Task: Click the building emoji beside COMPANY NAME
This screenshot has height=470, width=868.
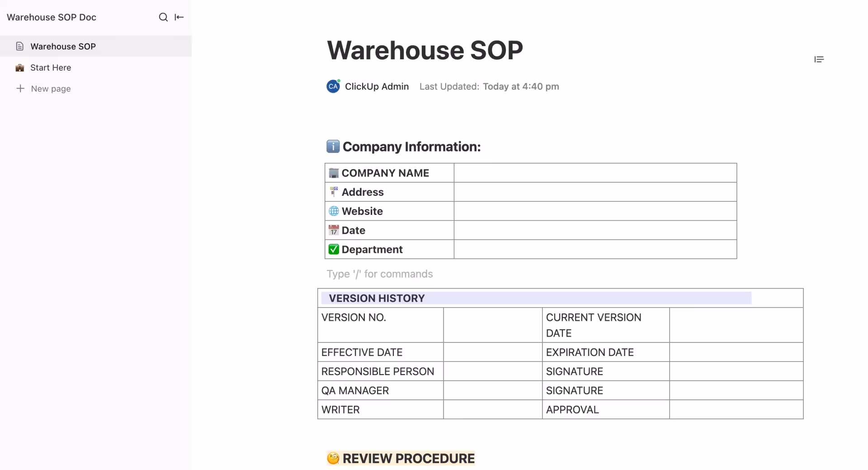Action: click(x=333, y=172)
